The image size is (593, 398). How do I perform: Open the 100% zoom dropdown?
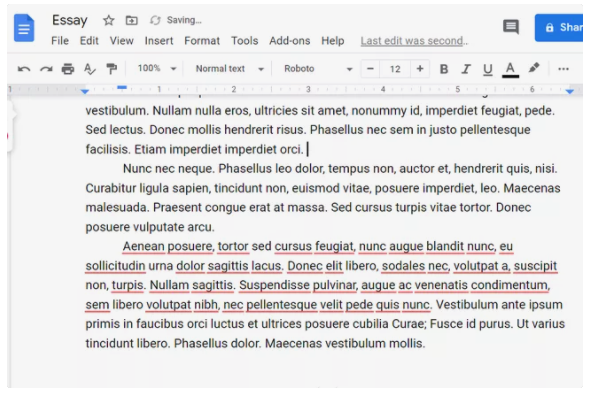tap(157, 68)
